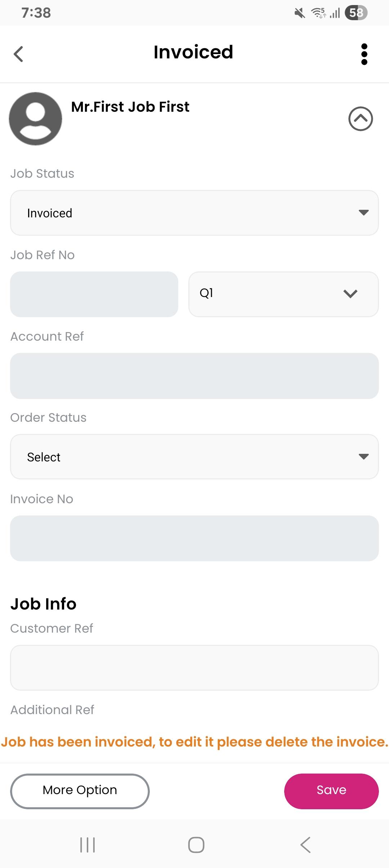This screenshot has height=868, width=389.
Task: Tap the Mr.First Job First name
Action: pyautogui.click(x=130, y=107)
